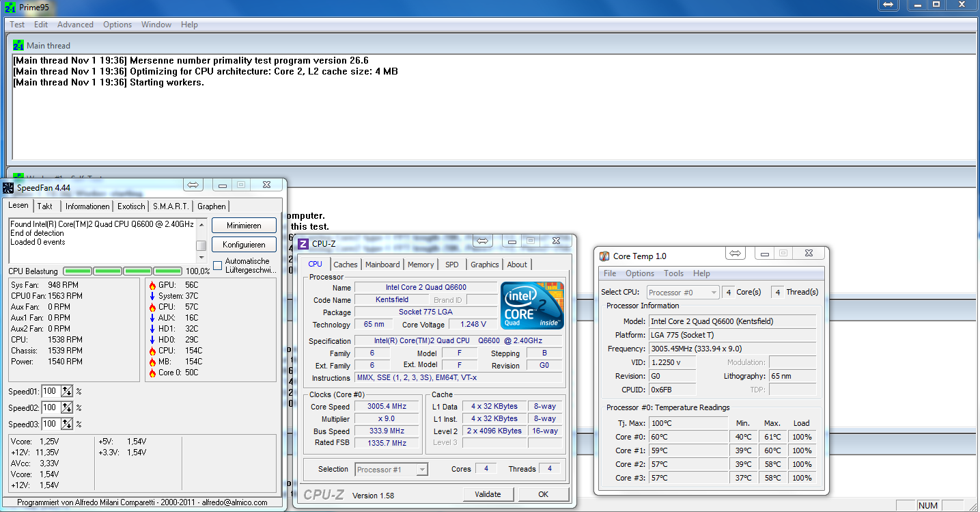The width and height of the screenshot is (980, 512).
Task: Open the Test menu in Prime95
Action: [x=17, y=25]
